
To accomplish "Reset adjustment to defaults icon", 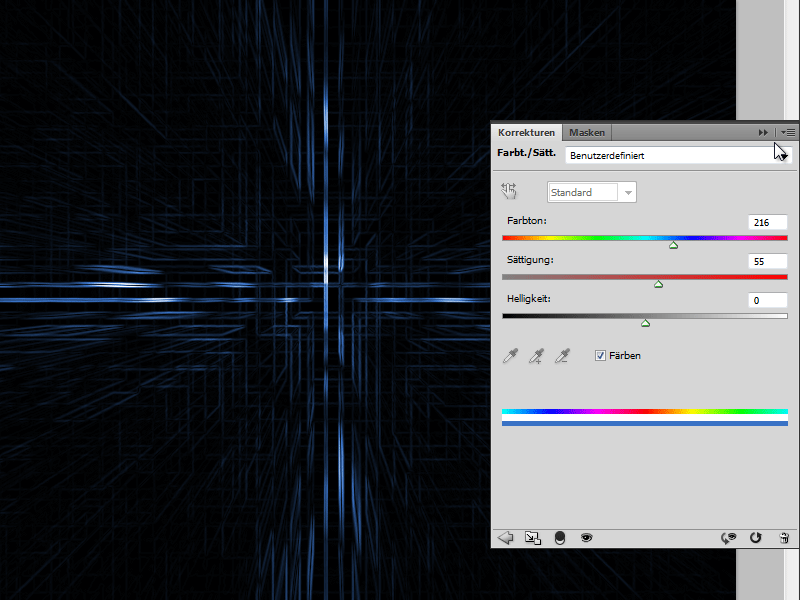I will pos(756,538).
